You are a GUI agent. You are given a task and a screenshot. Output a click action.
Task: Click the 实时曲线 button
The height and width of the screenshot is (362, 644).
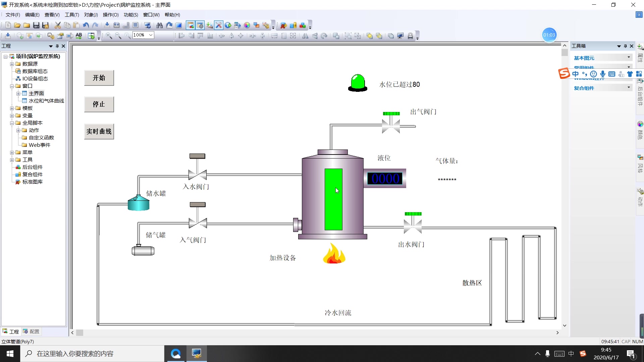point(99,131)
